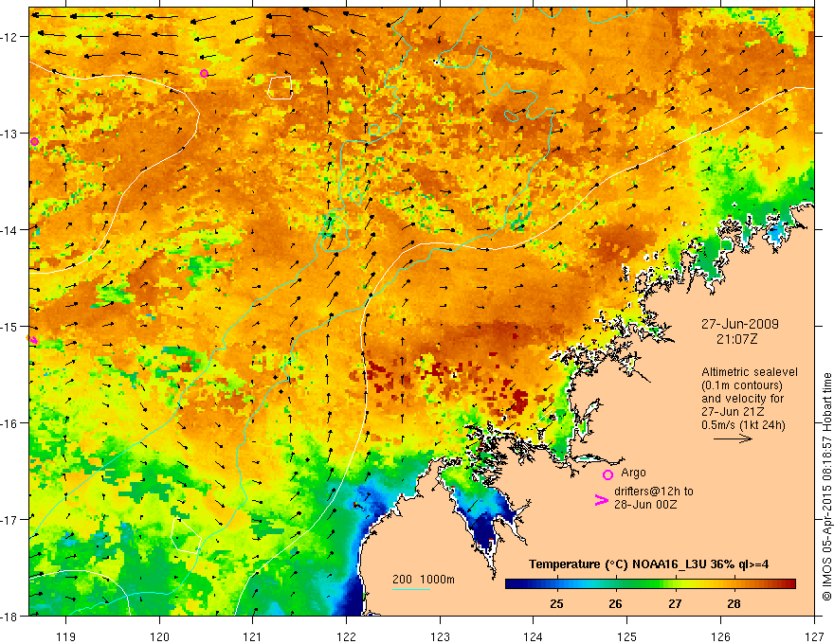Image resolution: width=834 pixels, height=644 pixels.
Task: Click colorbar tick label 27
Action: pos(675,604)
